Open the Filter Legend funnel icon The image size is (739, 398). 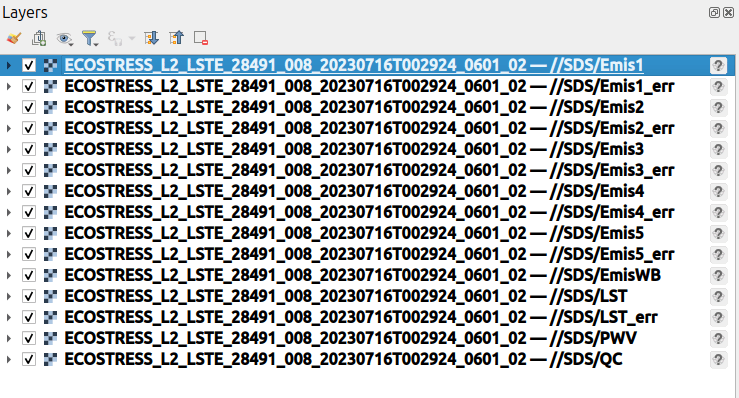pyautogui.click(x=90, y=38)
